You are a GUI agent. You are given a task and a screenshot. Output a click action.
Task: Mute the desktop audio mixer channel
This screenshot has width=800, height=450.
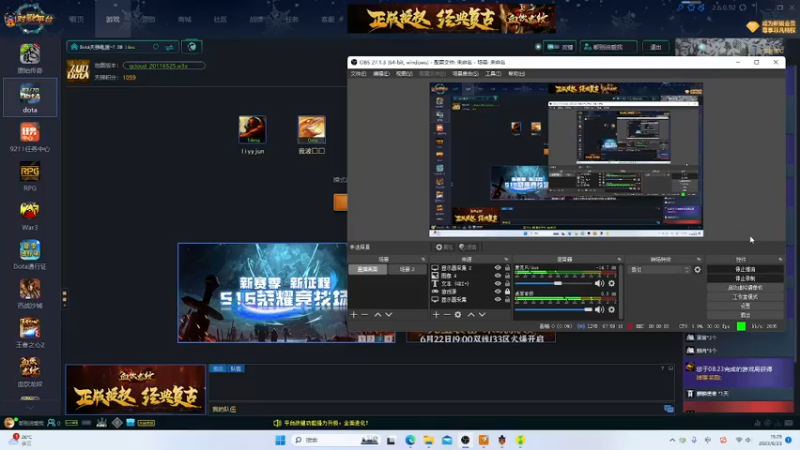click(x=599, y=309)
